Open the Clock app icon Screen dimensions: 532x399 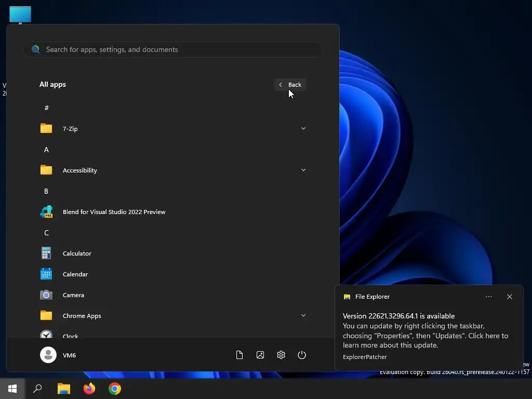point(46,334)
